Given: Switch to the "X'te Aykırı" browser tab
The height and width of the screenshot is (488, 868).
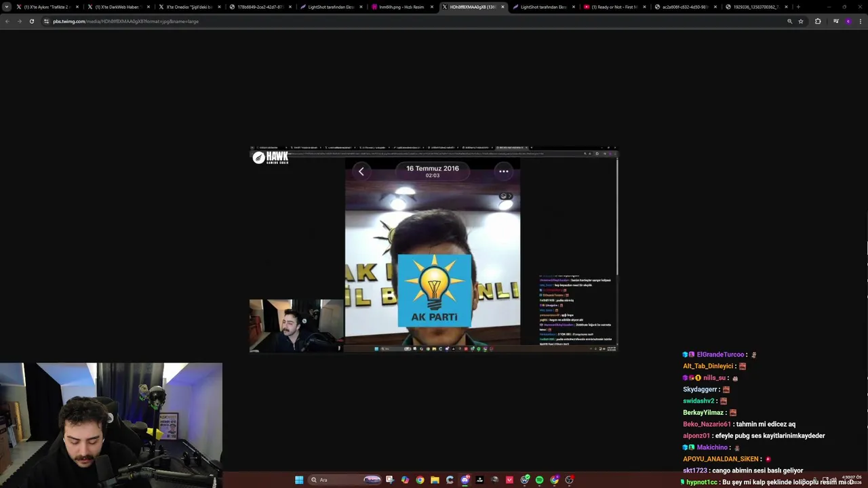Looking at the screenshot, I should (x=48, y=7).
